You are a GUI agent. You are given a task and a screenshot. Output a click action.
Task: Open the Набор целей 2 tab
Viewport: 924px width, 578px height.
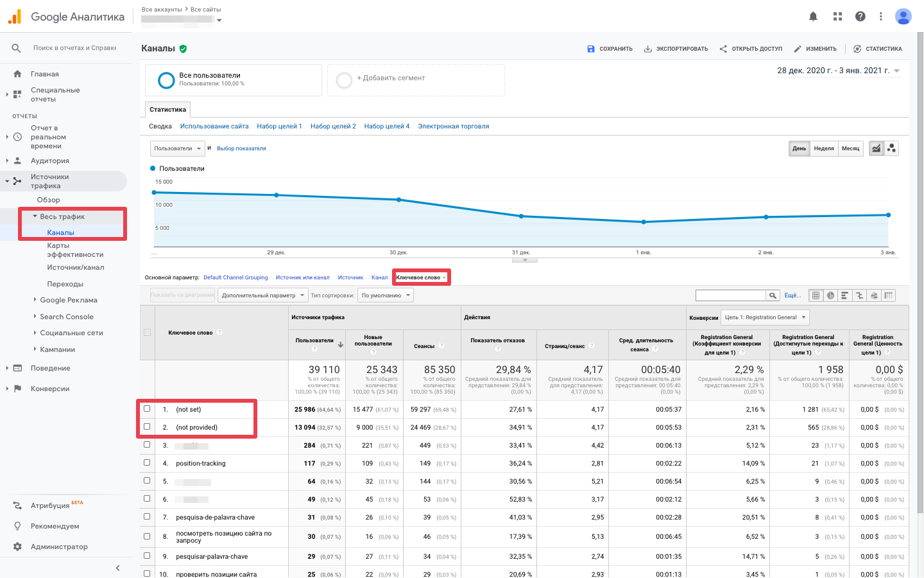(x=333, y=127)
